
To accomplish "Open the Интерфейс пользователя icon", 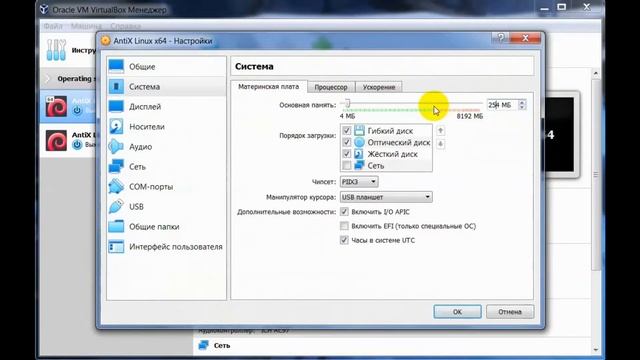I will click(116, 247).
